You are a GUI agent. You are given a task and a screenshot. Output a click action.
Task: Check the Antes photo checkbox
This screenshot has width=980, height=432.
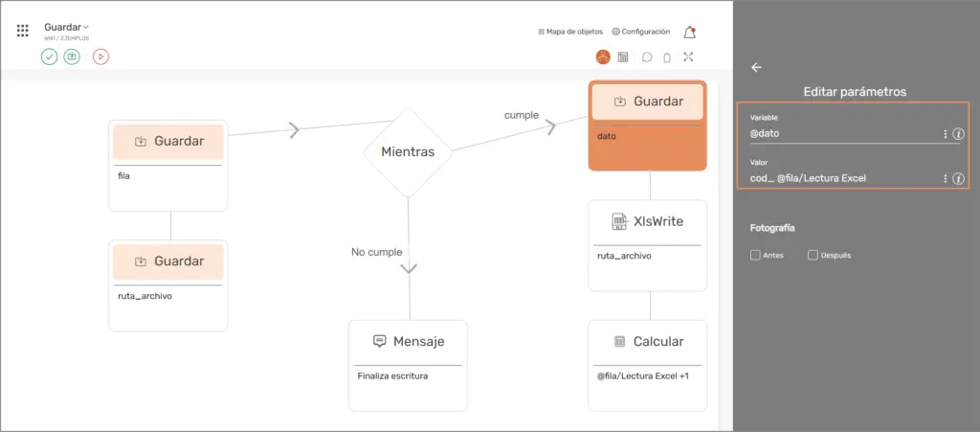756,256
